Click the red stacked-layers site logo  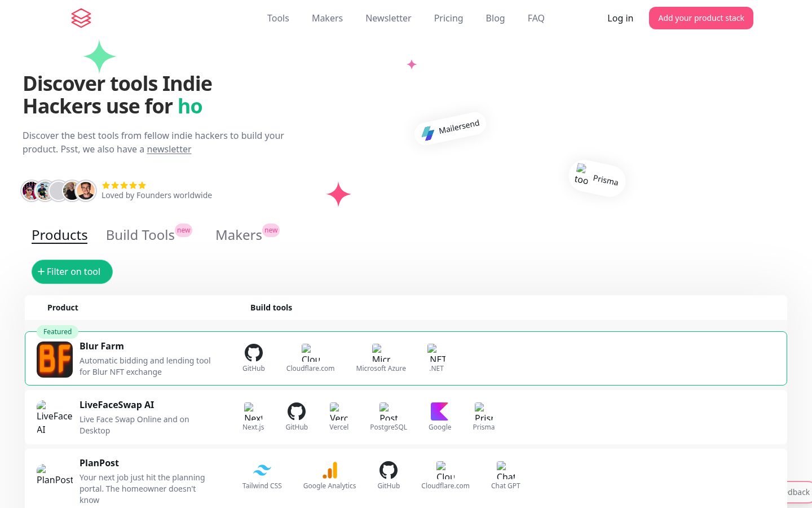pyautogui.click(x=81, y=18)
